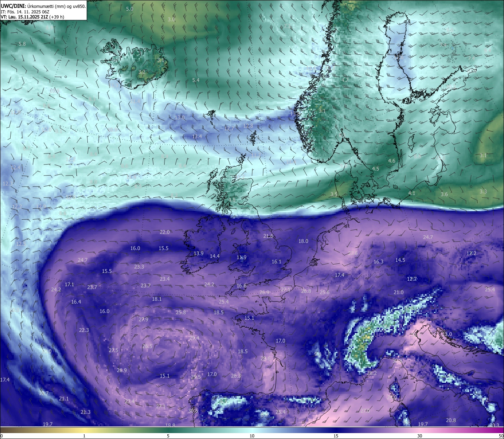Click the 13.4 value label
Image resolution: width=504 pixels, height=439 pixels.
pos(197,137)
